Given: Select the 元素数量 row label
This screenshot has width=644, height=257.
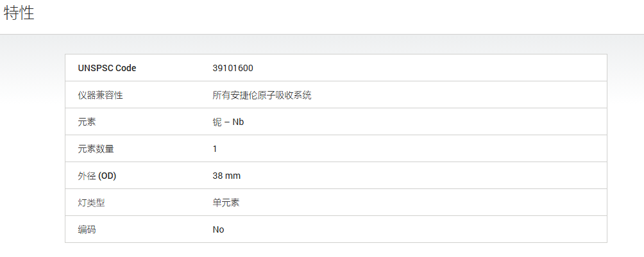Looking at the screenshot, I should [96, 149].
